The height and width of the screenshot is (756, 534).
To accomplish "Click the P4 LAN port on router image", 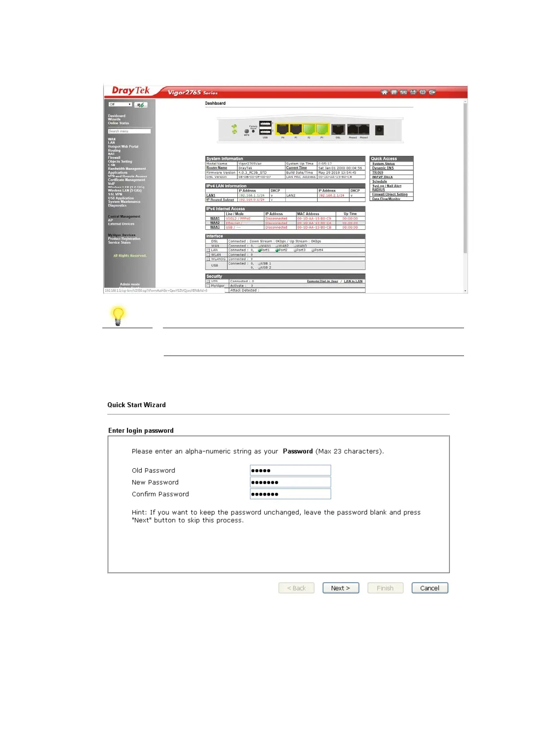I will (282, 129).
